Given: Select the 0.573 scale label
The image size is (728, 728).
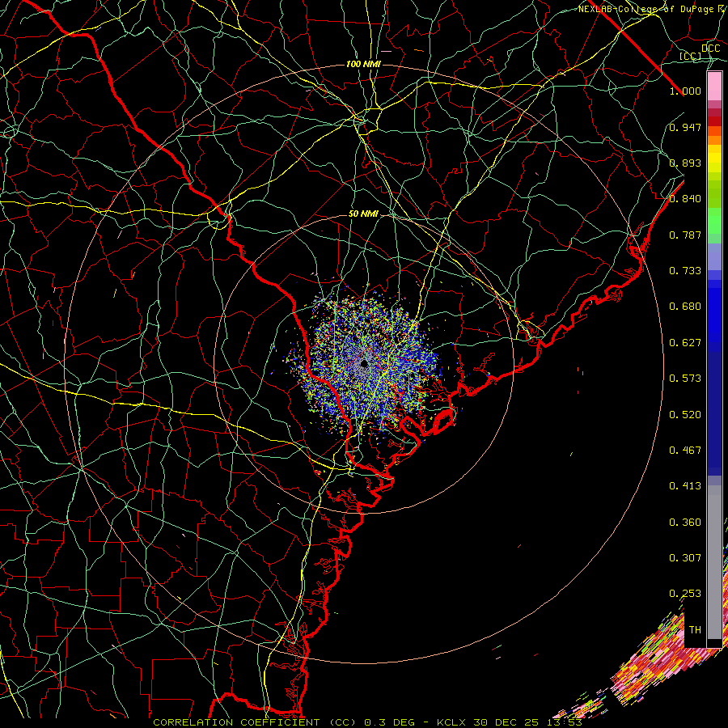Looking at the screenshot, I should [x=685, y=379].
